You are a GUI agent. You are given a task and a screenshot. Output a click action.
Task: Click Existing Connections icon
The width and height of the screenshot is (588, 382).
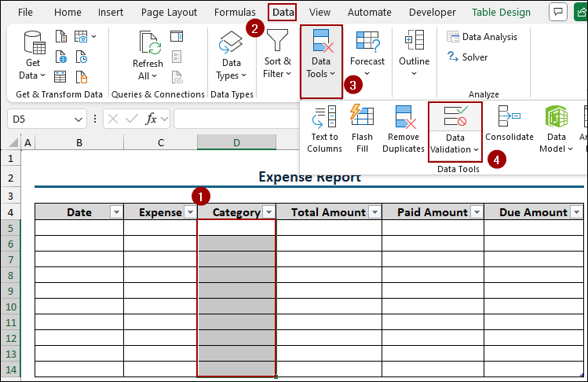coord(82,76)
